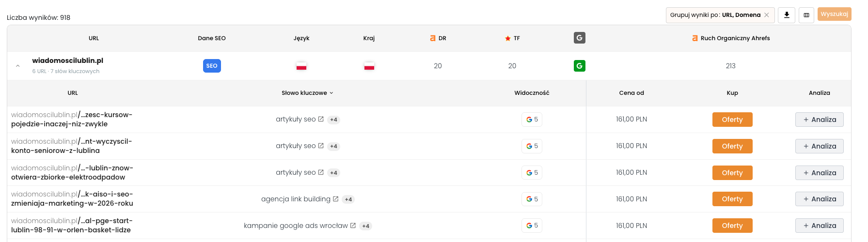Click Google visibility badge in first row

[x=532, y=120]
